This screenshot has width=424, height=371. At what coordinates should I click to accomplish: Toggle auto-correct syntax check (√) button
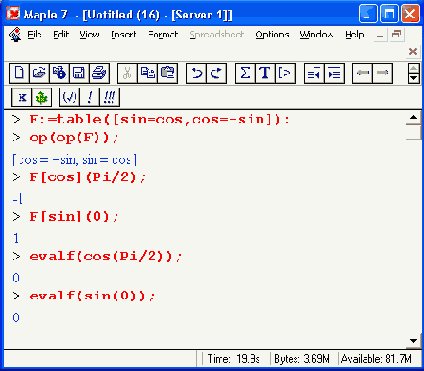pyautogui.click(x=69, y=97)
